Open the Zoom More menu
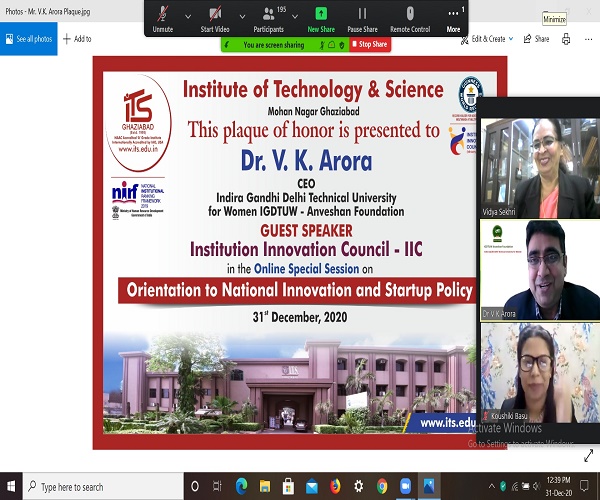 453,19
